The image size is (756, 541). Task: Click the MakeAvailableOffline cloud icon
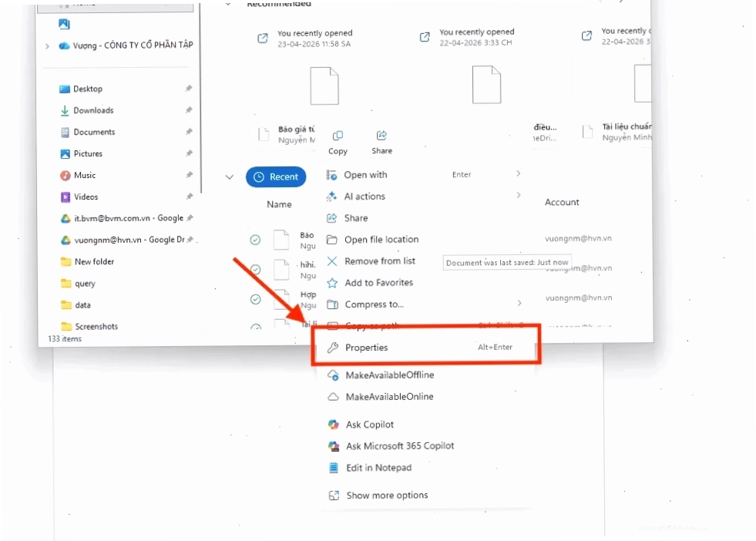click(333, 375)
